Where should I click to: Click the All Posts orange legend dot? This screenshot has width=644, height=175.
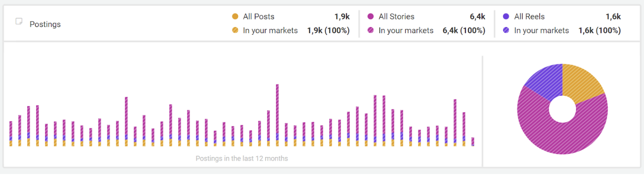tap(235, 17)
